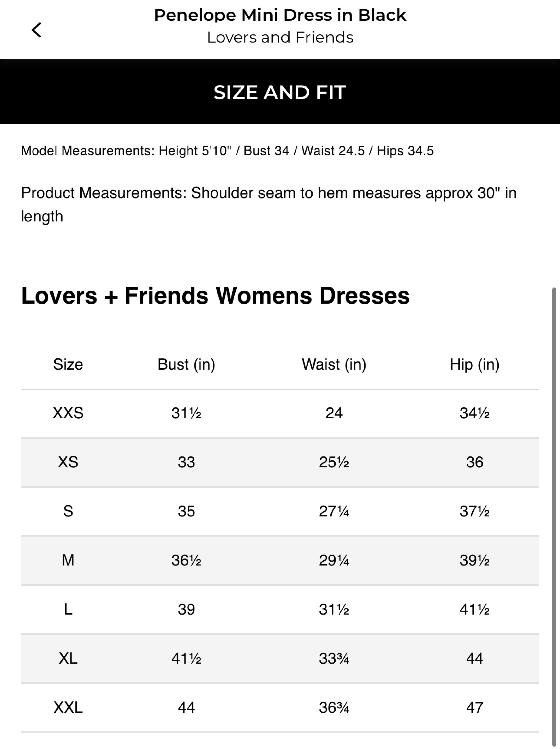Tap the back arrow icon
This screenshot has height=749, width=560.
tap(37, 30)
